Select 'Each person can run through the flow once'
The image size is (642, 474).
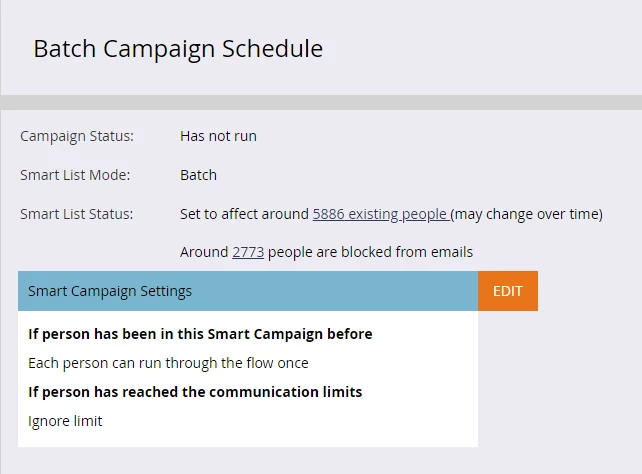point(168,363)
